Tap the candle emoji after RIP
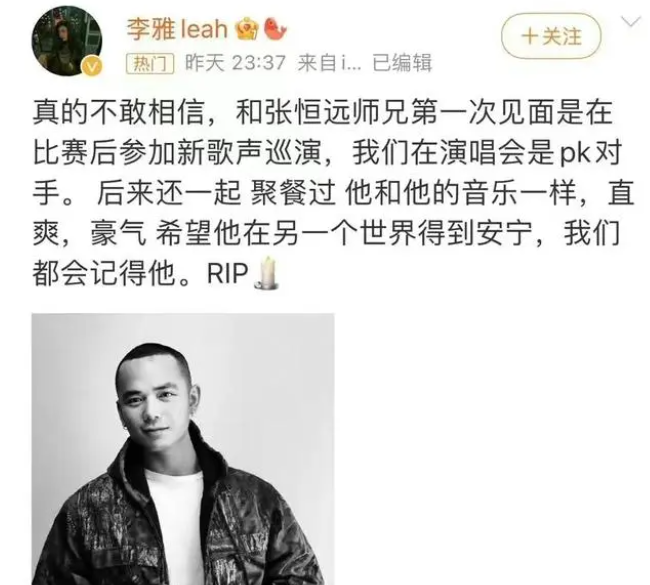Viewport: 650px width, 585px height. 267,273
